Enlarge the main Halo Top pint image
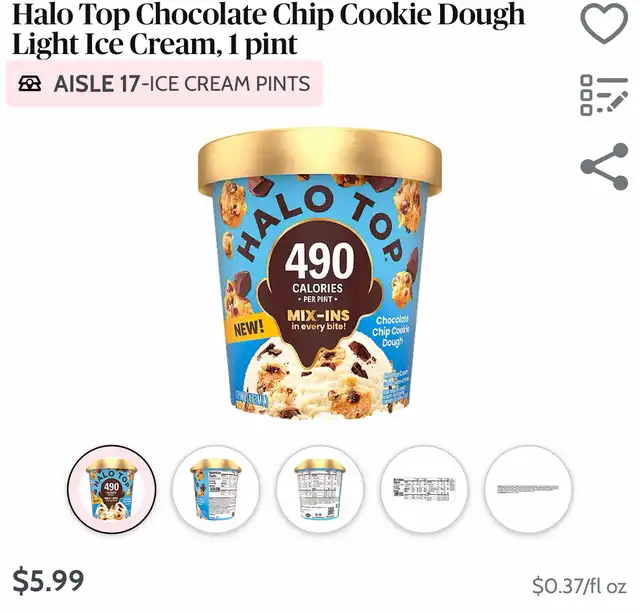 [320, 274]
